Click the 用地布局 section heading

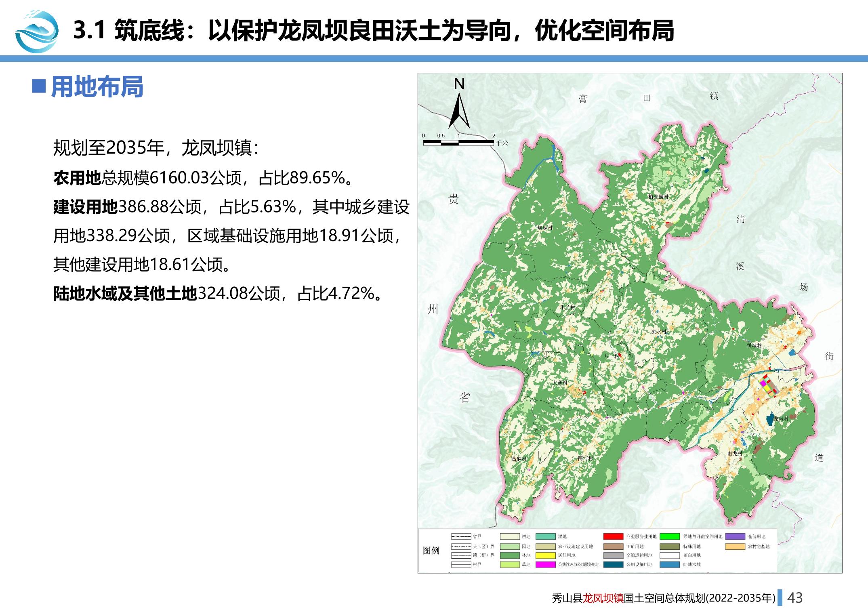click(97, 86)
